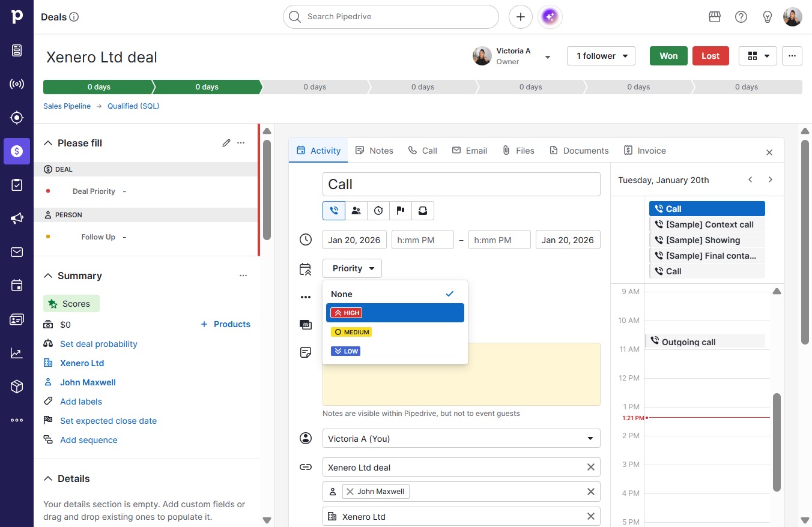The height and width of the screenshot is (527, 812).
Task: Select the Task stopwatch activity type
Action: point(378,211)
